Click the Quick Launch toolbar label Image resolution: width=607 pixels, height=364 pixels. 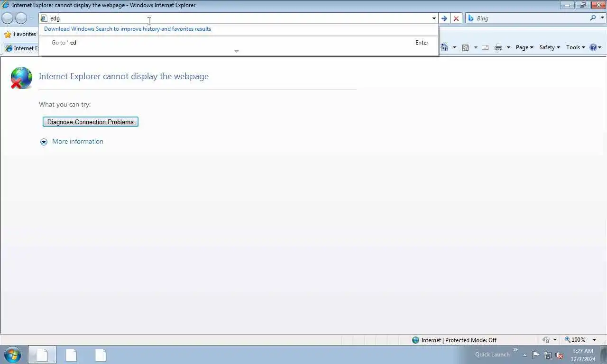[492, 355]
